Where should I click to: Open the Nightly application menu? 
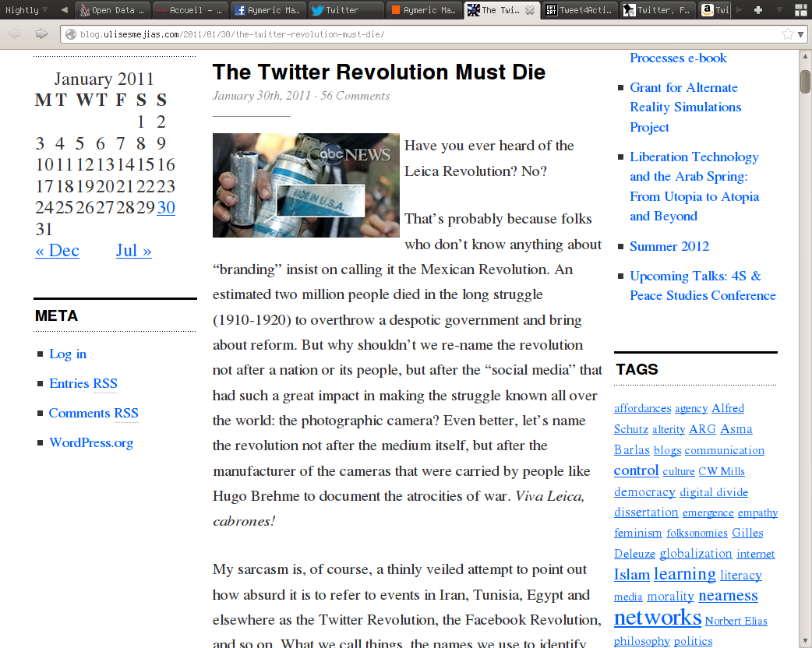point(26,10)
